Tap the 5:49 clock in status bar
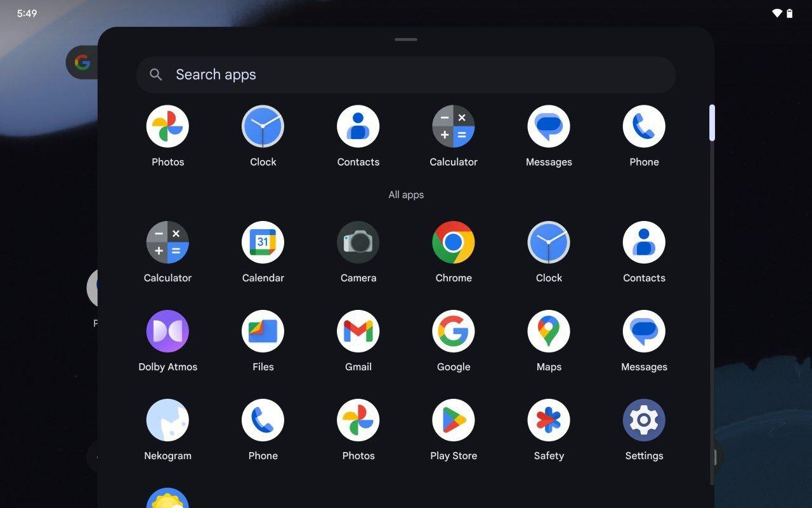Viewport: 812px width, 508px height. tap(27, 13)
